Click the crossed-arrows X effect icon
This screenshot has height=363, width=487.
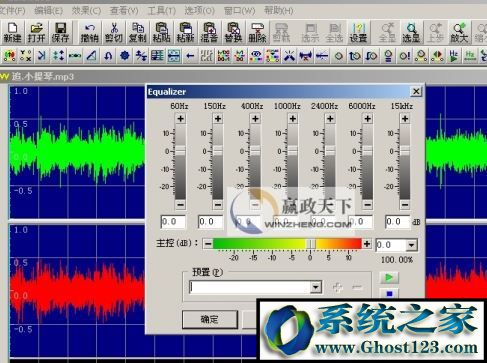(289, 56)
